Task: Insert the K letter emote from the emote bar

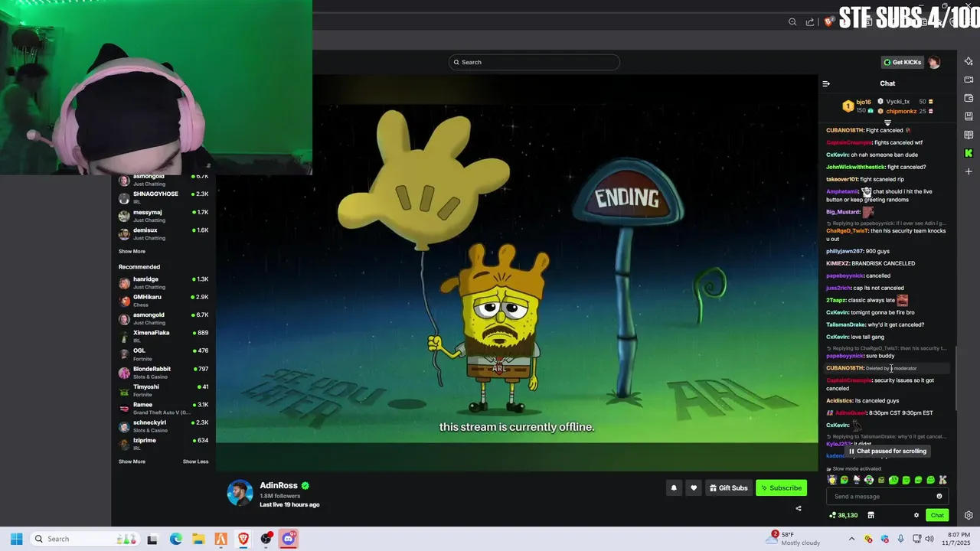Action: pos(942,480)
